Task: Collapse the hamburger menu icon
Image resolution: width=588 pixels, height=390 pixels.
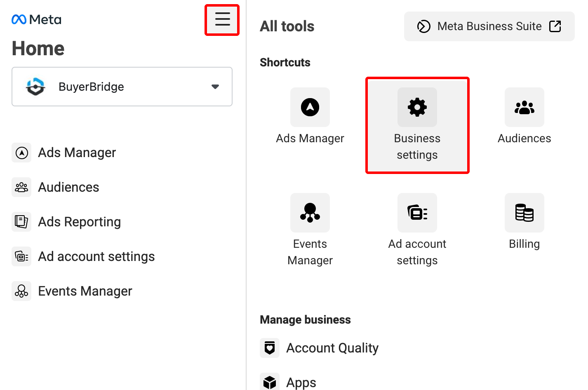Action: 222,19
